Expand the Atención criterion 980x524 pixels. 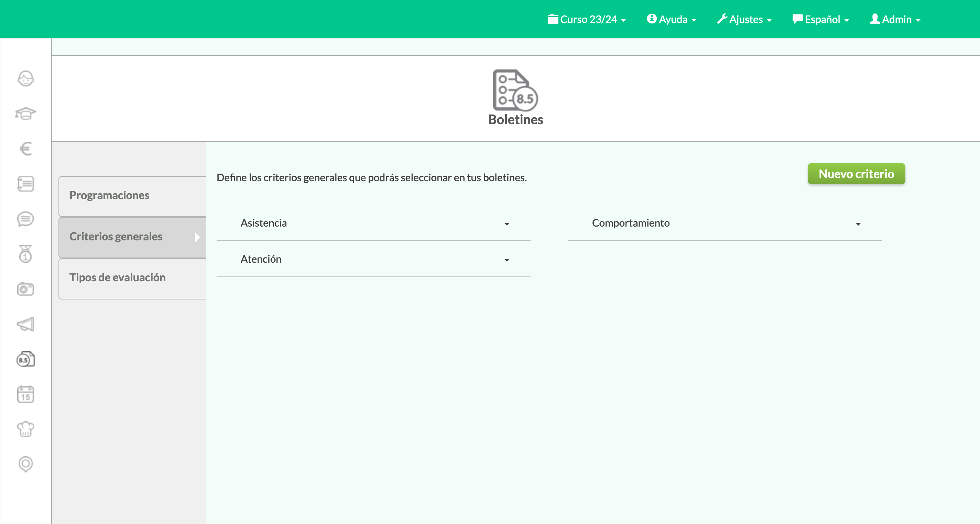(x=374, y=259)
